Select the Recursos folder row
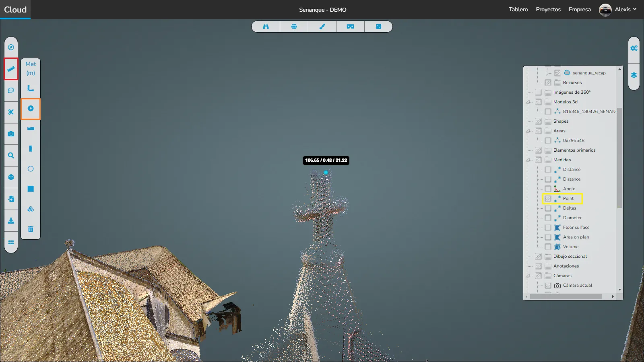644x362 pixels. point(572,82)
